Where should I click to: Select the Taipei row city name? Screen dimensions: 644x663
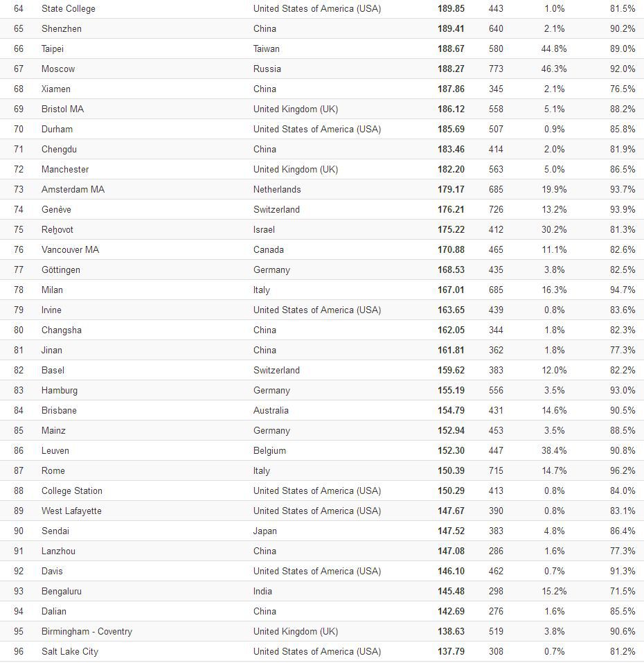53,49
